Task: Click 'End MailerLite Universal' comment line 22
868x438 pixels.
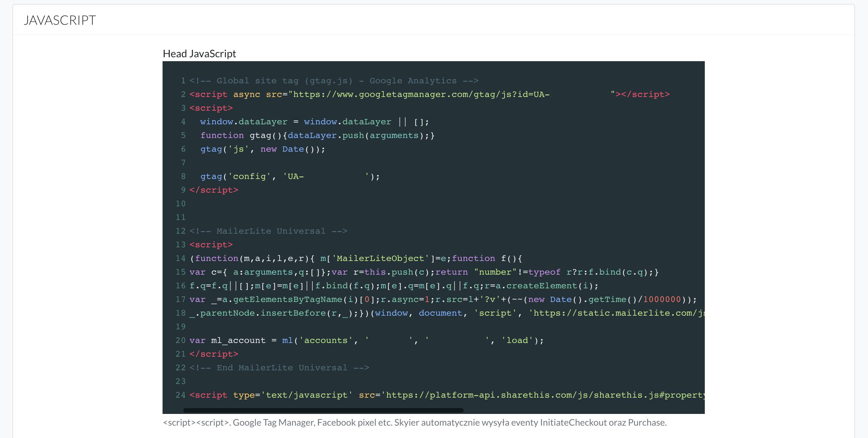Action: 279,367
